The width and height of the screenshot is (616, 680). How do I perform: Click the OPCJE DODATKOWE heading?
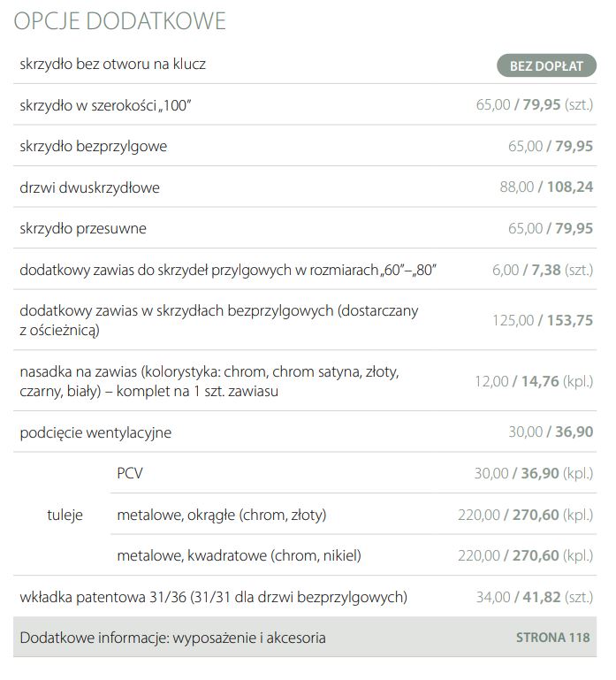point(119,21)
